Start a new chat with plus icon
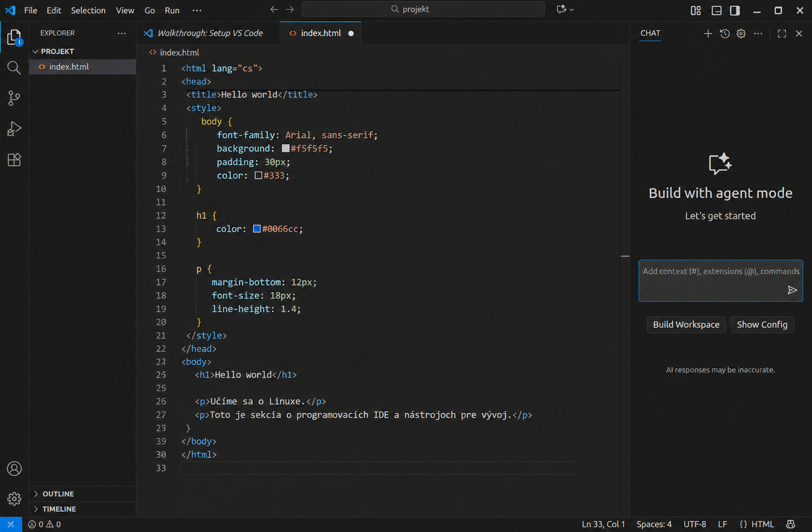 coord(708,34)
